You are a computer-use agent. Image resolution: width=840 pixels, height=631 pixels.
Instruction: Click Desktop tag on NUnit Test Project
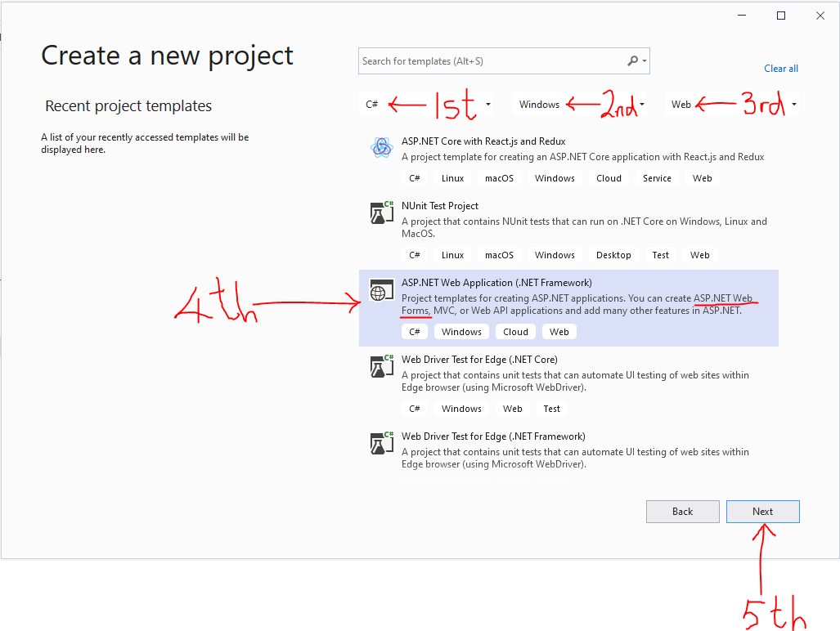(613, 255)
